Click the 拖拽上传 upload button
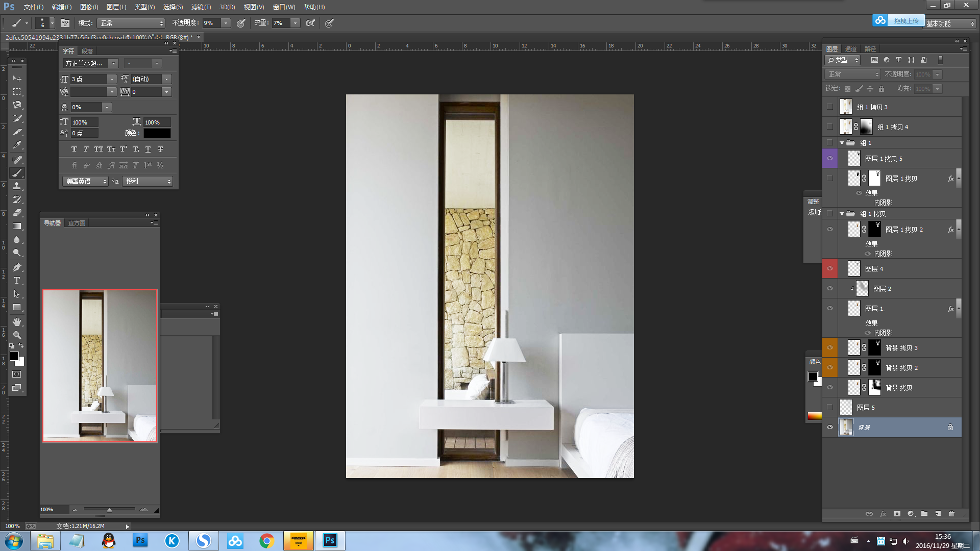The image size is (980, 551). [x=905, y=20]
